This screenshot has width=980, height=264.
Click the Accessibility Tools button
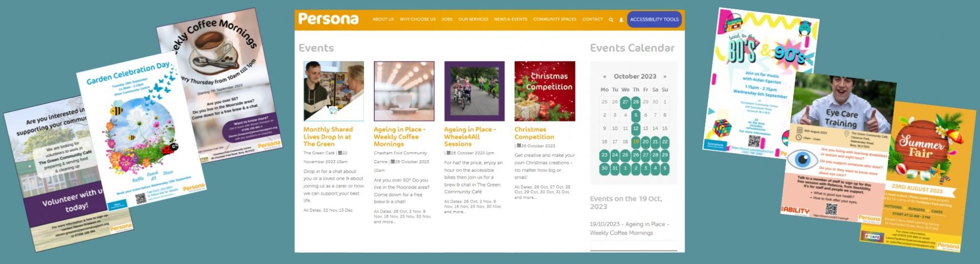coord(654,20)
